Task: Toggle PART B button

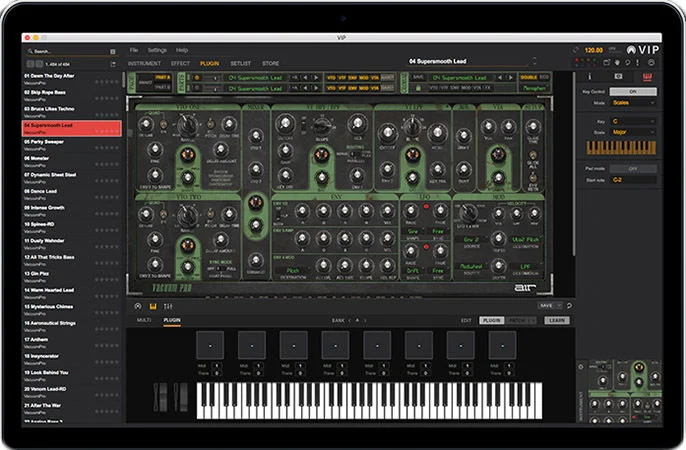Action: point(162,87)
